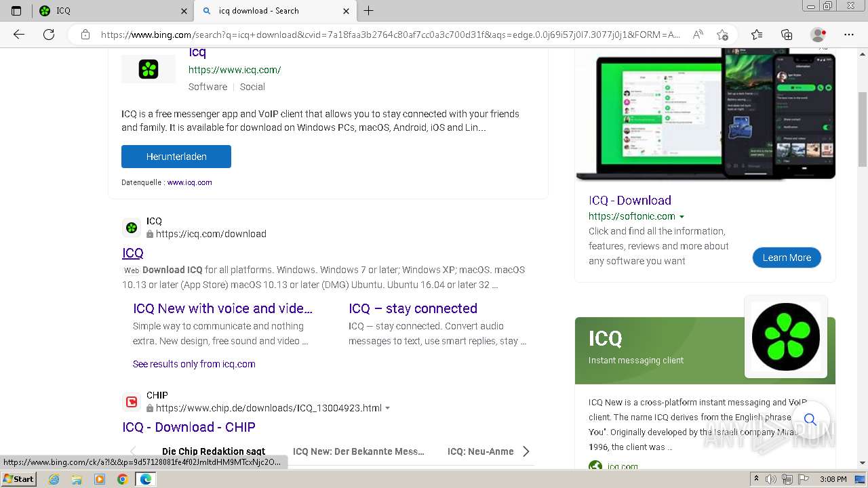Open the media player taskbar icon
The image size is (868, 488).
point(100,479)
